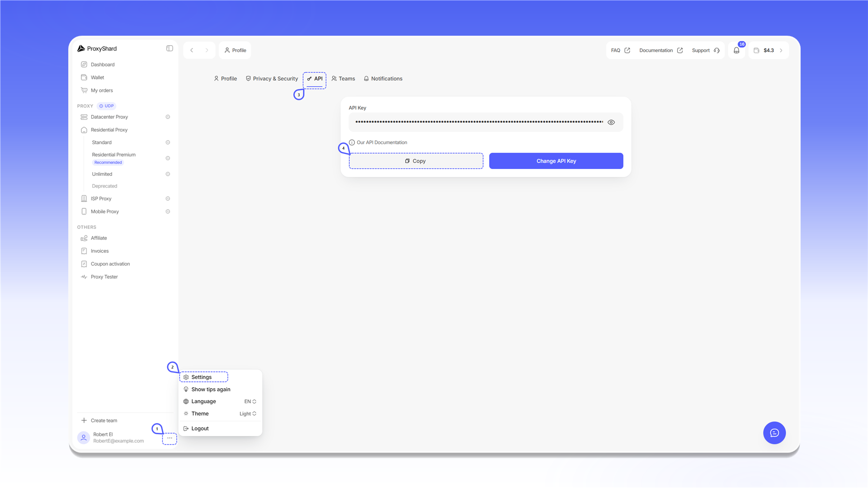Open the notifications bell
868x488 pixels.
[x=736, y=50]
